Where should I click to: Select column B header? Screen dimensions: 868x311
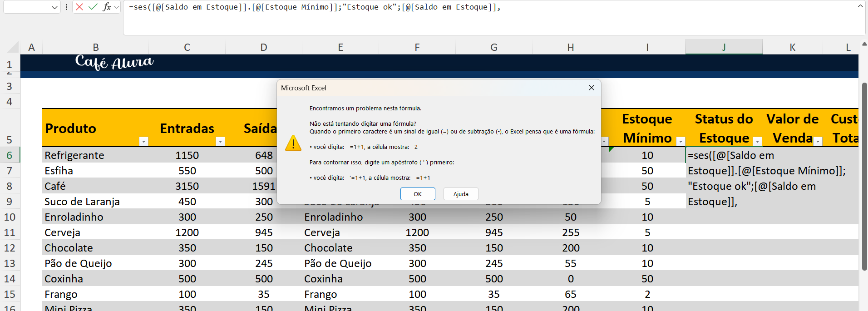[x=96, y=47]
